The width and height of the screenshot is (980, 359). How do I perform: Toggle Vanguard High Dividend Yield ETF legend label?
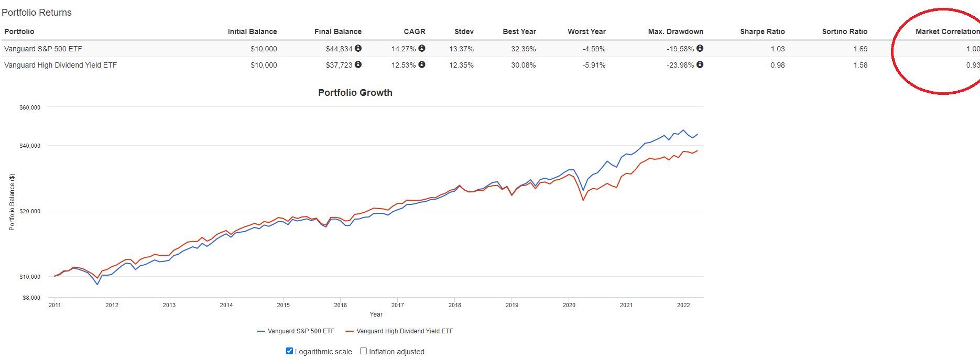[x=405, y=331]
